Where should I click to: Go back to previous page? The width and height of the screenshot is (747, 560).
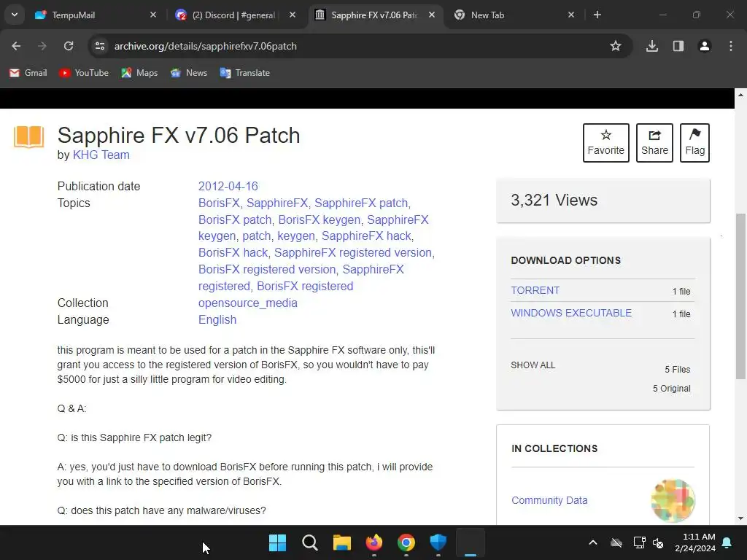click(x=16, y=46)
